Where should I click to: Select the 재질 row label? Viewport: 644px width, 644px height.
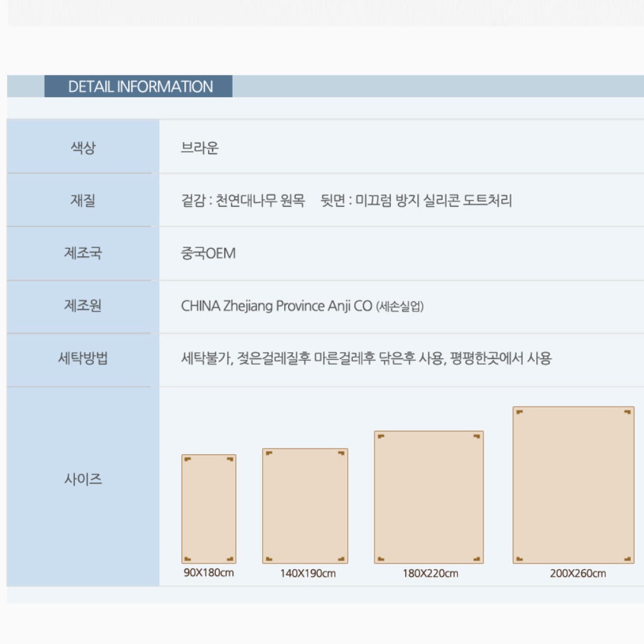(83, 200)
